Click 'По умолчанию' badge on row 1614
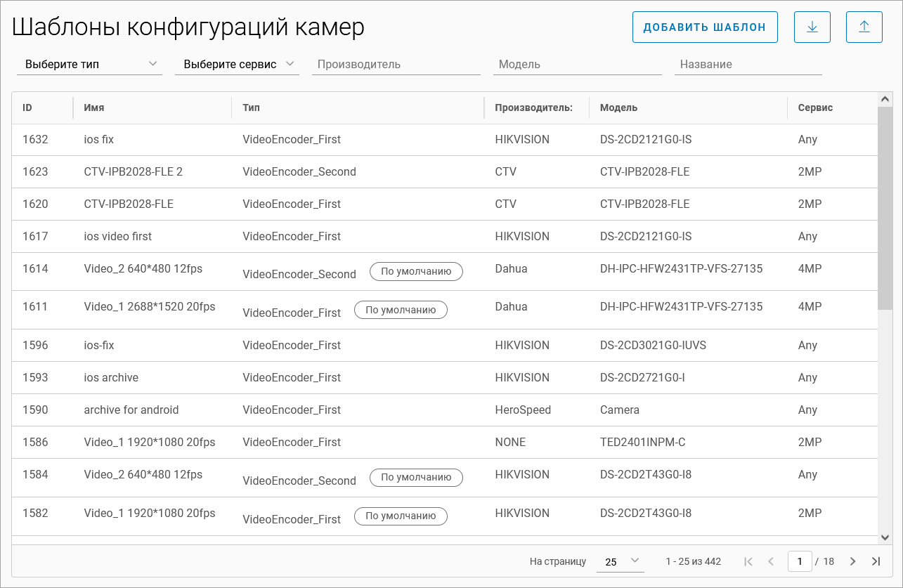The image size is (903, 588). click(x=416, y=271)
